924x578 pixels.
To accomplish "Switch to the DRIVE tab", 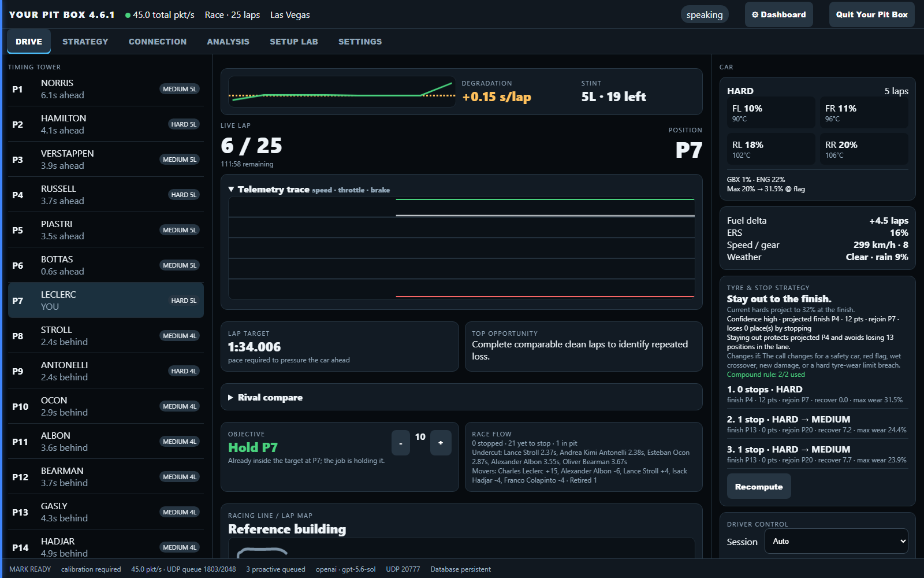I will tap(29, 42).
